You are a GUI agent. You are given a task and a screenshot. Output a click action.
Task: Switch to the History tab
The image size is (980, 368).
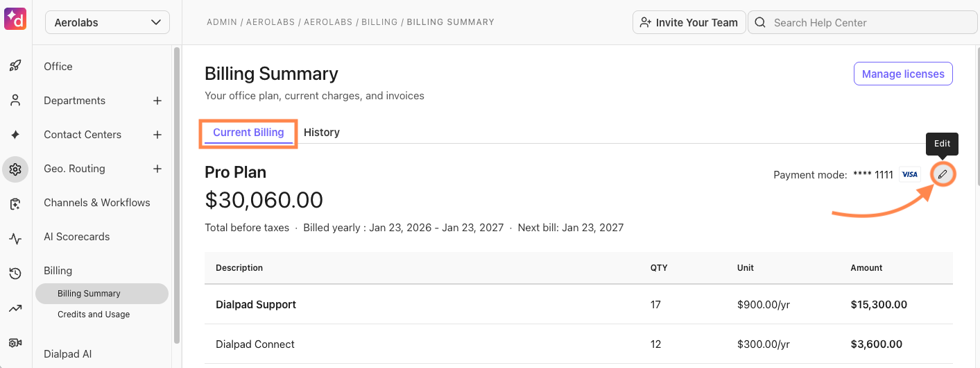[x=322, y=132]
